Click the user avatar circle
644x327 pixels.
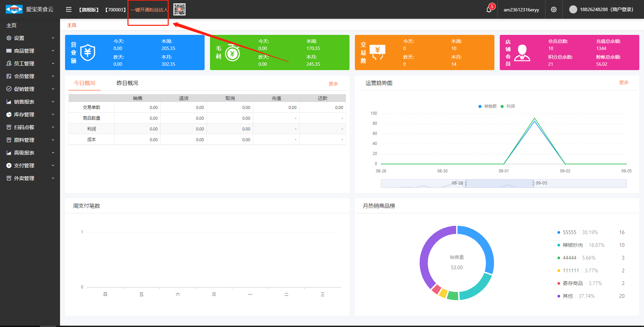pos(573,9)
